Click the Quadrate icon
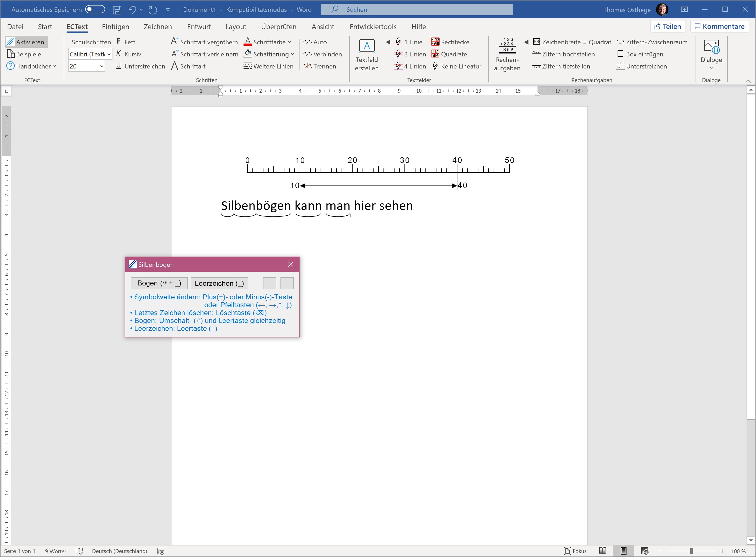The image size is (756, 557). coord(435,54)
